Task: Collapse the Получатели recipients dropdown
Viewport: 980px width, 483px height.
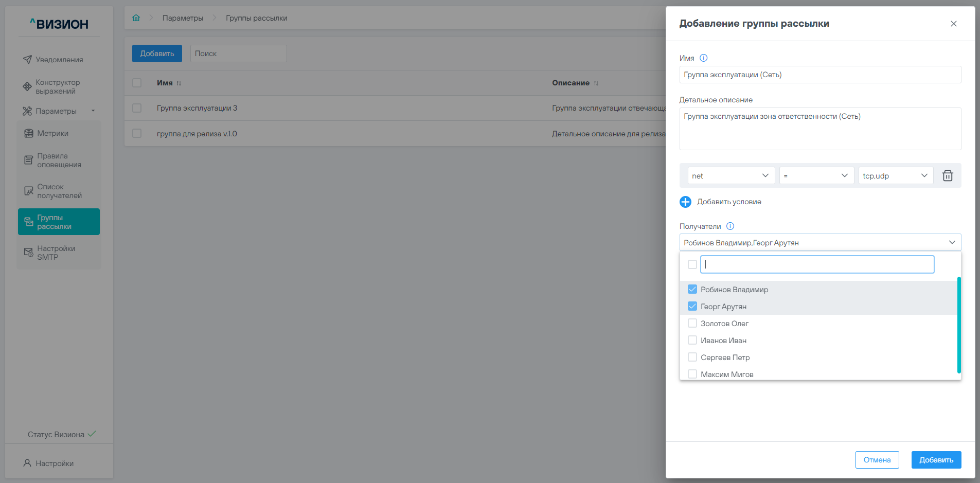Action: [952, 242]
